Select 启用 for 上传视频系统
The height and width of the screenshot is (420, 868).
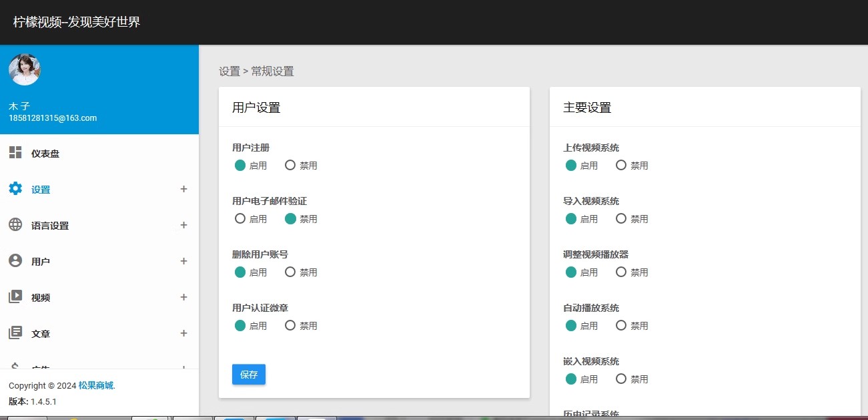tap(571, 165)
